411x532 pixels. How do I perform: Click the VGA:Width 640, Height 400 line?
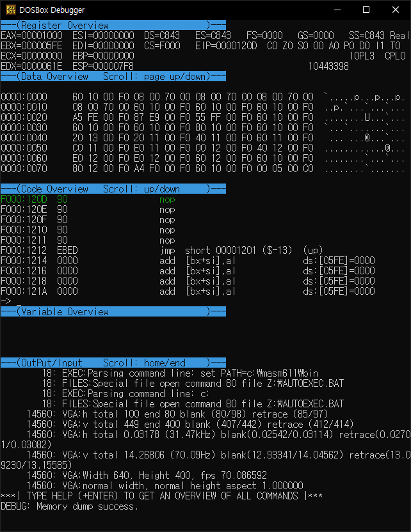point(147,475)
